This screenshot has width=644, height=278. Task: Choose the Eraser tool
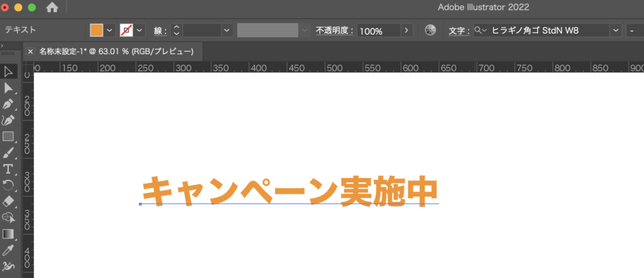tap(8, 201)
